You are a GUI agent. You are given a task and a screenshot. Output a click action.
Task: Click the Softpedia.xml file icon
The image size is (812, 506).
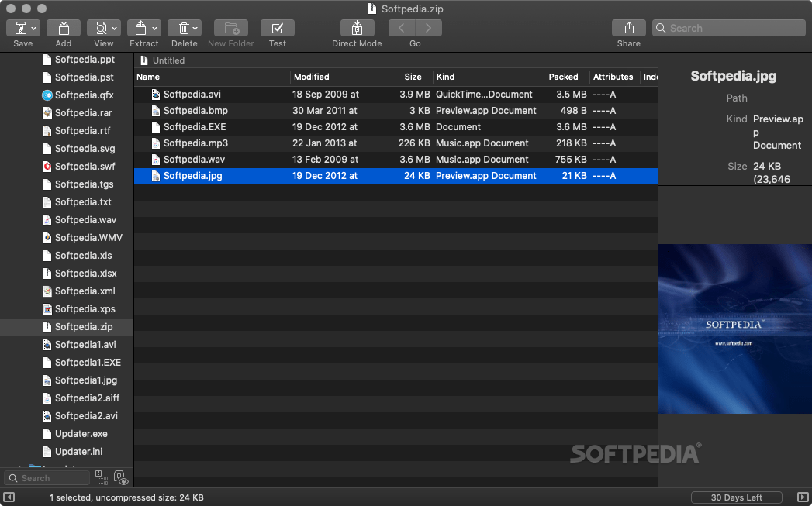tap(47, 291)
